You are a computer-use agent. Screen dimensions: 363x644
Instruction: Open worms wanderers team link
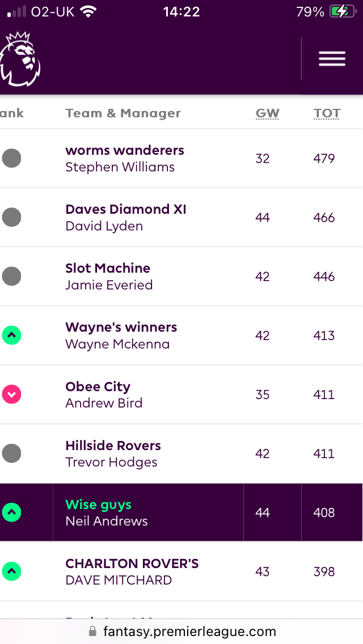[x=125, y=150]
